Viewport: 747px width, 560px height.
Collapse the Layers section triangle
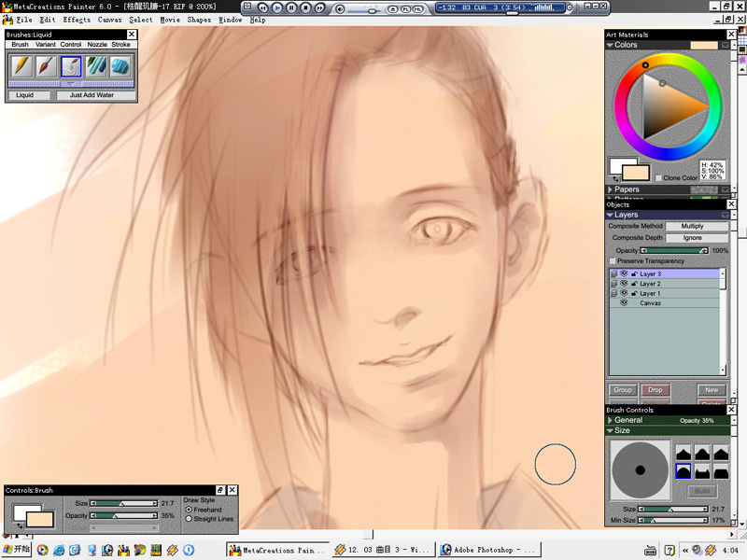[610, 216]
